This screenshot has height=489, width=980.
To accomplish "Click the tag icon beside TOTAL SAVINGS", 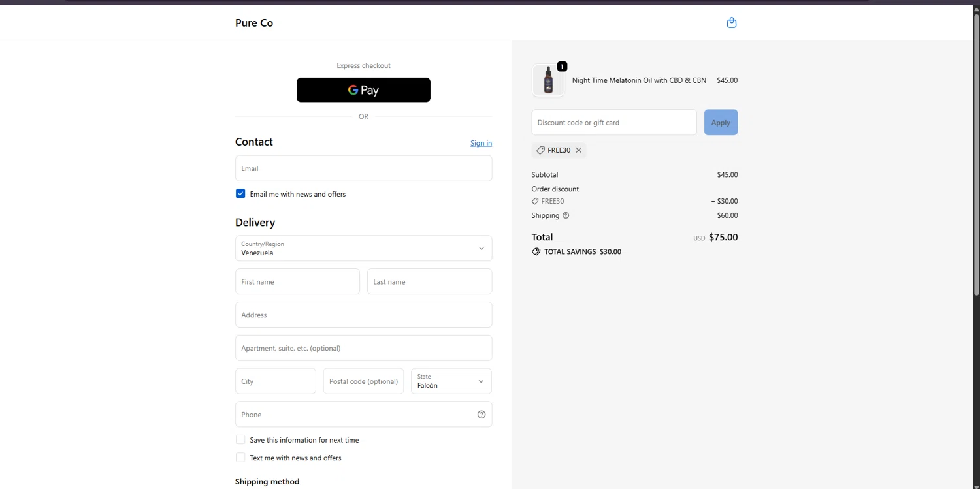I will click(536, 251).
